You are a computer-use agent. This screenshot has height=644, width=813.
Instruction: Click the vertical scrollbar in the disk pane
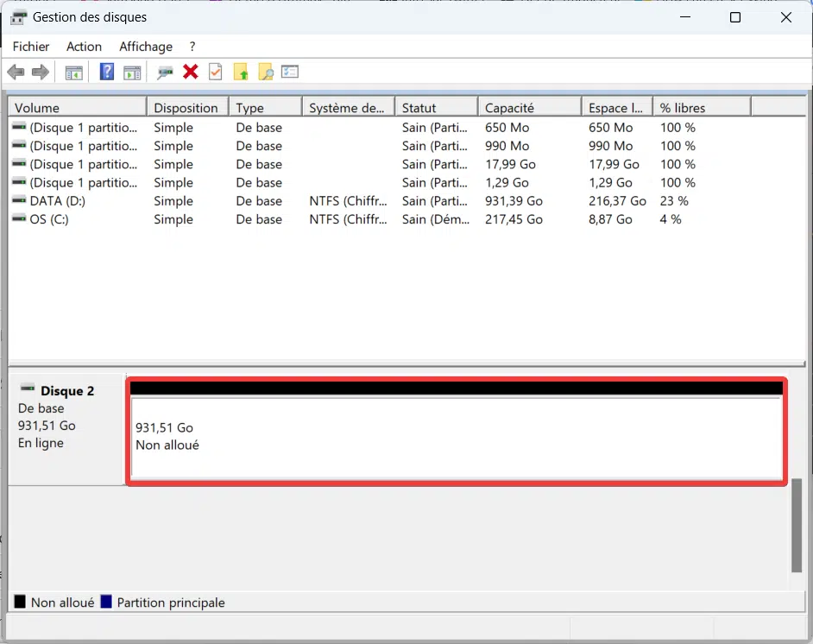pyautogui.click(x=796, y=525)
